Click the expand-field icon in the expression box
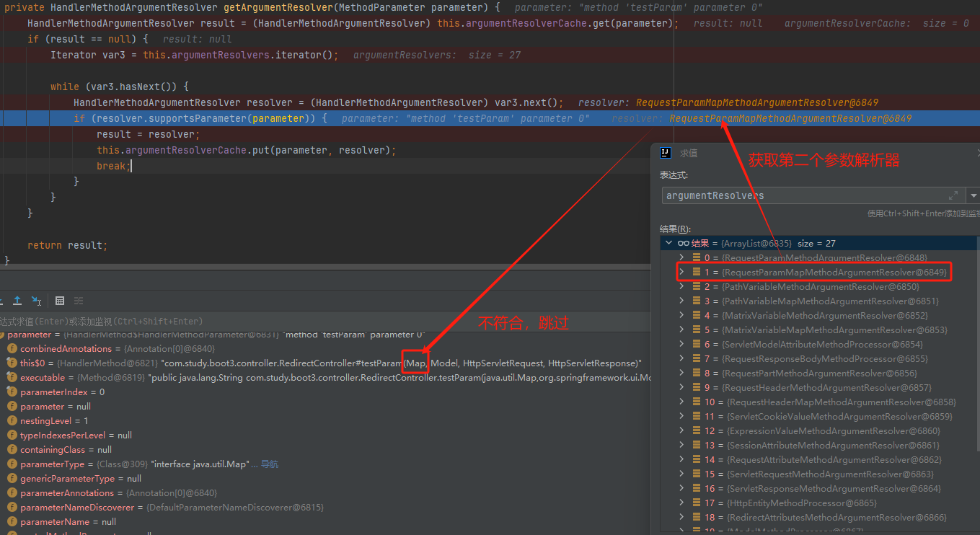 click(x=954, y=195)
